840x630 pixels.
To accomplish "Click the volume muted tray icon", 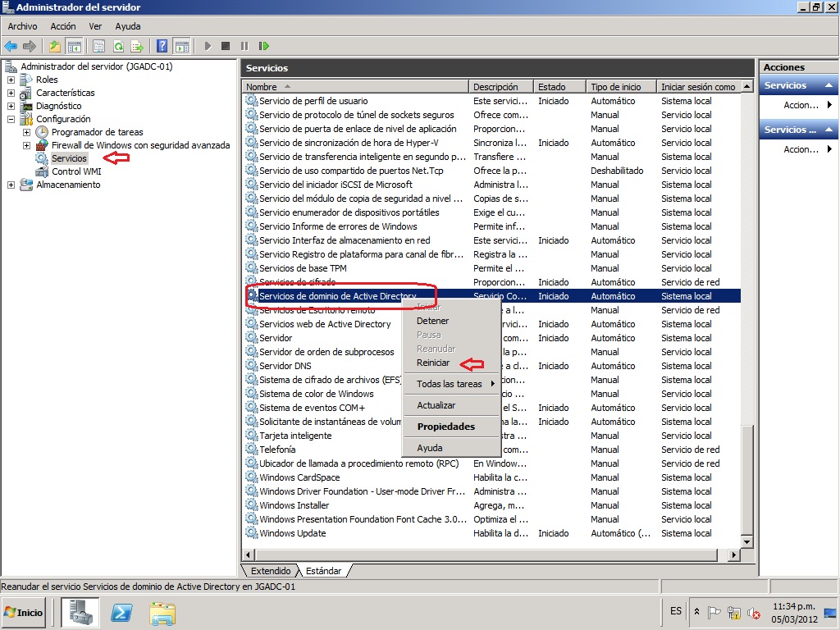I will pyautogui.click(x=754, y=612).
